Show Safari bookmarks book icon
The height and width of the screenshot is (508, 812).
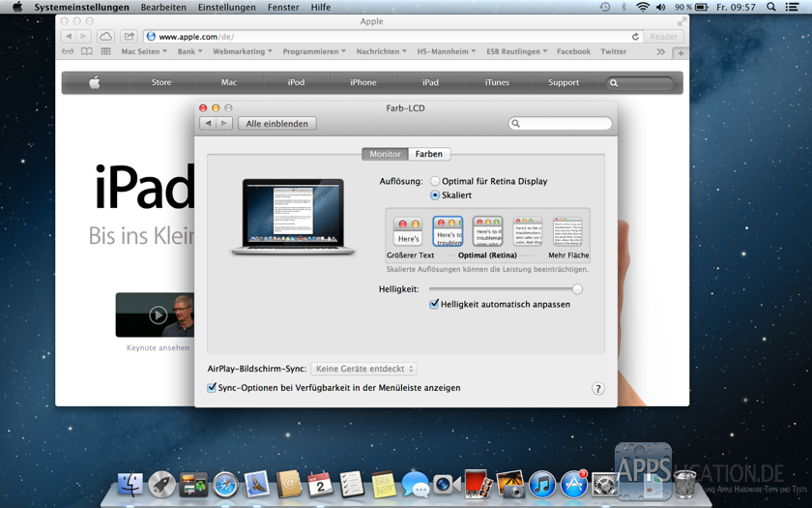point(87,51)
